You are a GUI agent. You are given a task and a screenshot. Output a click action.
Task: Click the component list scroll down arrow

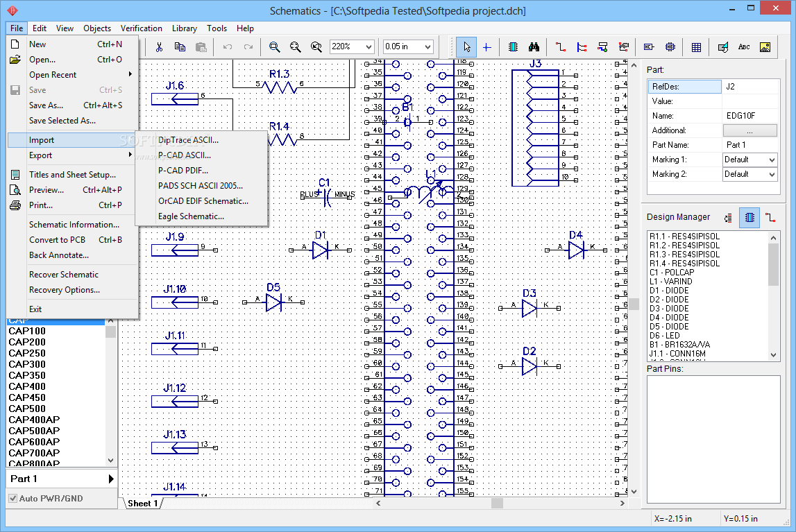[x=110, y=461]
